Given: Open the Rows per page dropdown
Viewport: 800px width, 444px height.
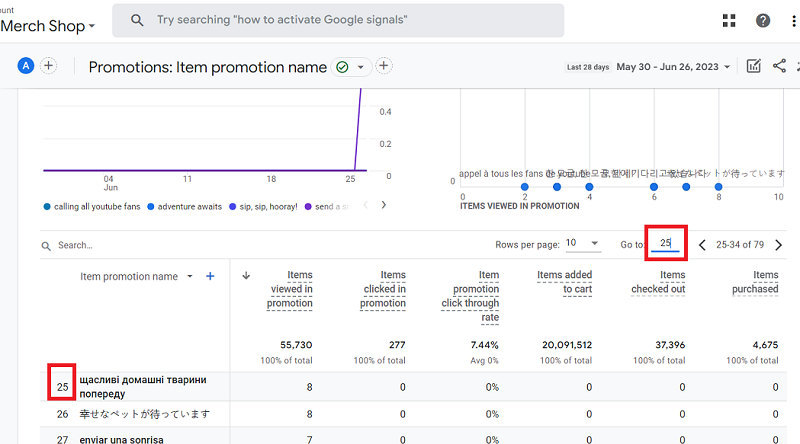Looking at the screenshot, I should (581, 244).
